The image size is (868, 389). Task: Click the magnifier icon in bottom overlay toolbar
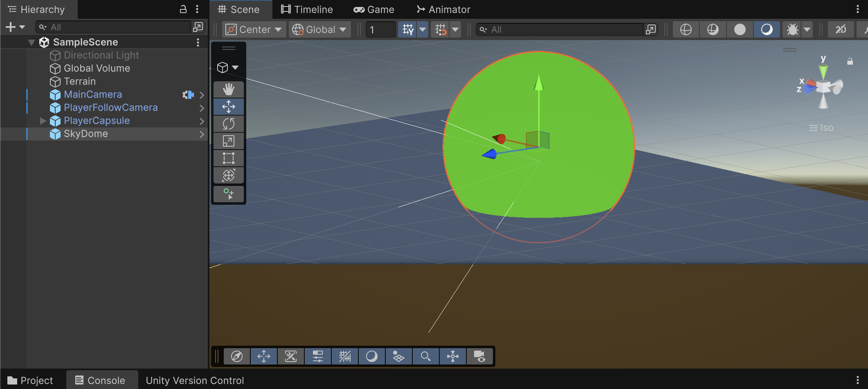[425, 356]
